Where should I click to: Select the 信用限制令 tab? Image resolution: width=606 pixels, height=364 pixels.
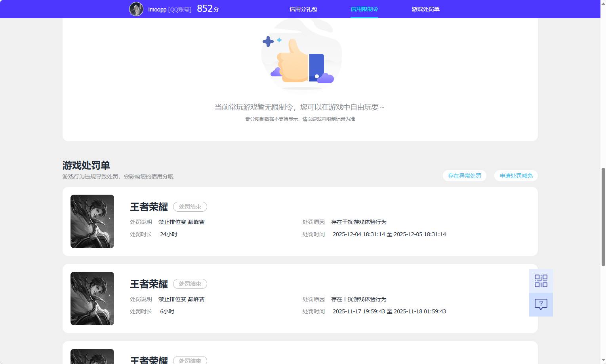364,9
